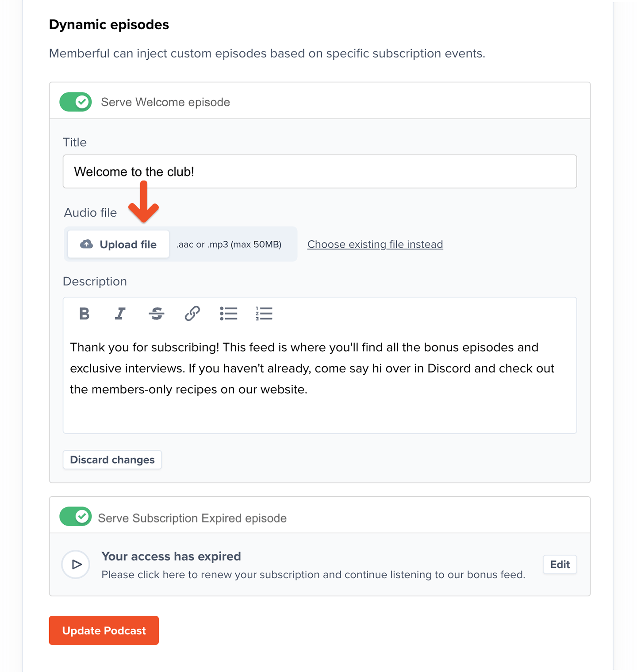
Task: Click Discard changes button
Action: [112, 460]
